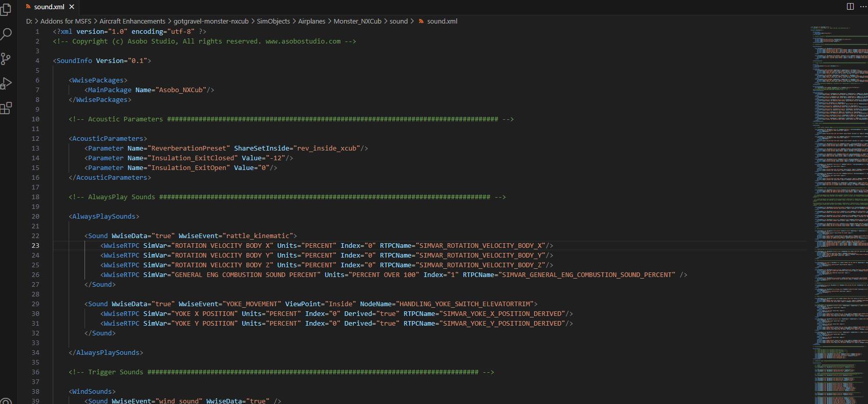
Task: Click line number 4 in the gutter
Action: point(37,60)
